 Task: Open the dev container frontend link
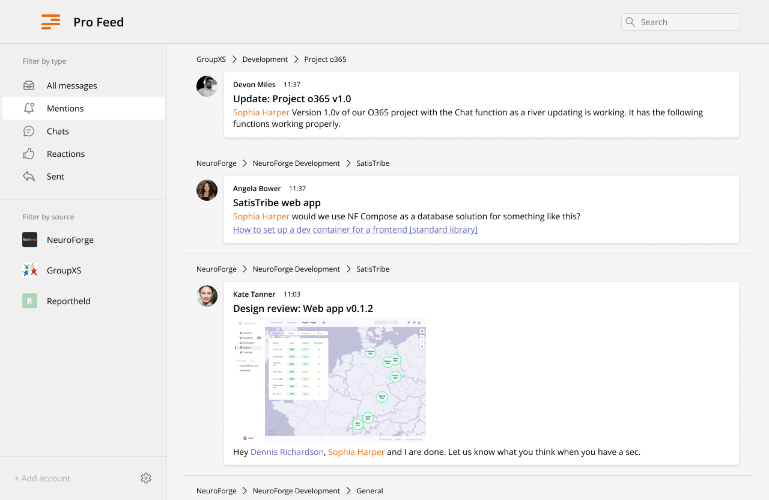(355, 229)
